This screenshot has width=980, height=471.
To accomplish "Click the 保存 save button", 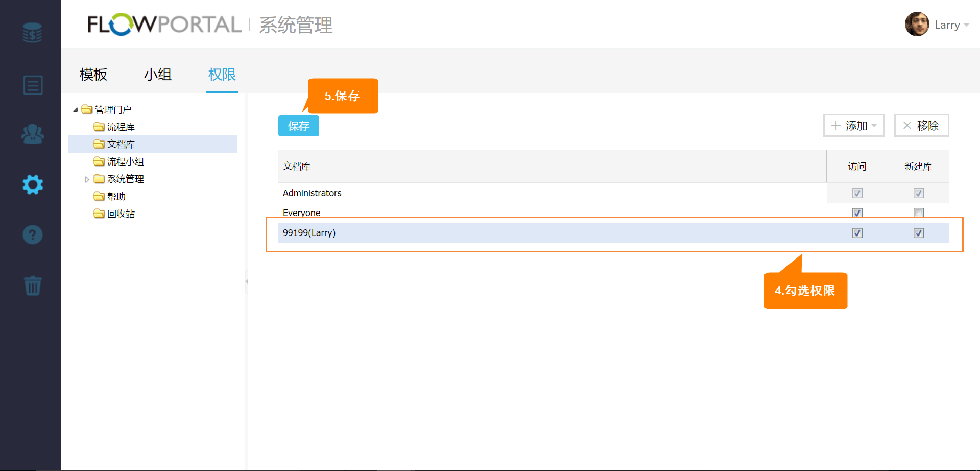I will 298,126.
